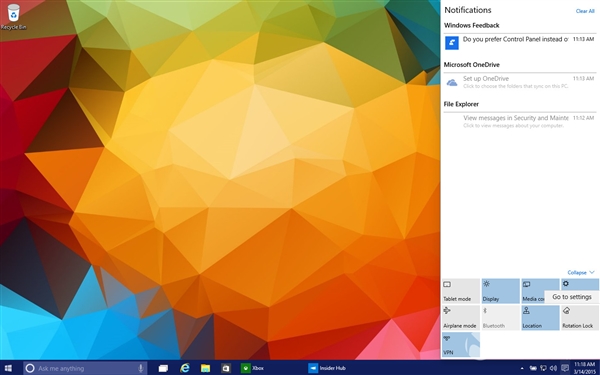Open the network icon in system tray
The image size is (600, 375).
pyautogui.click(x=543, y=368)
